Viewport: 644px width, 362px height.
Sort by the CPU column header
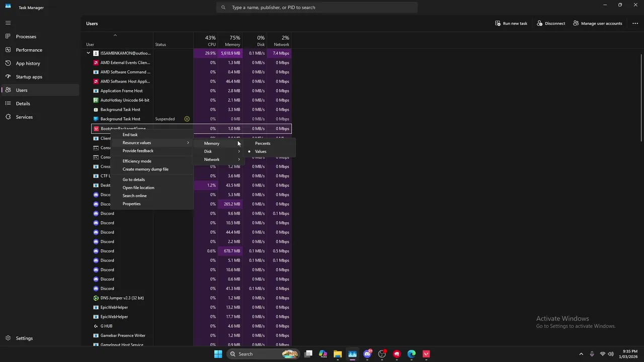206,40
